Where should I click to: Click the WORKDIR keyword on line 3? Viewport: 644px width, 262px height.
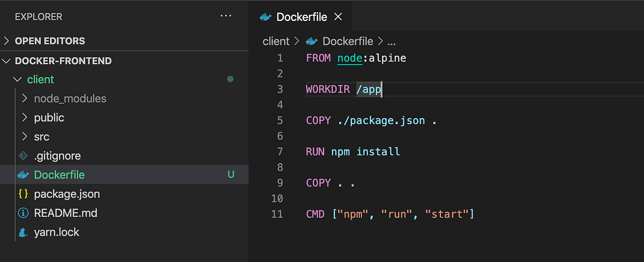328,90
